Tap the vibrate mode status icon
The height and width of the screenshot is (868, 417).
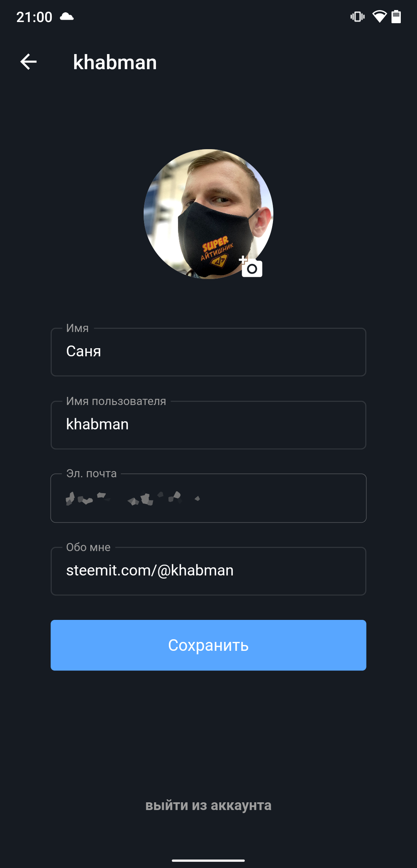pyautogui.click(x=358, y=17)
